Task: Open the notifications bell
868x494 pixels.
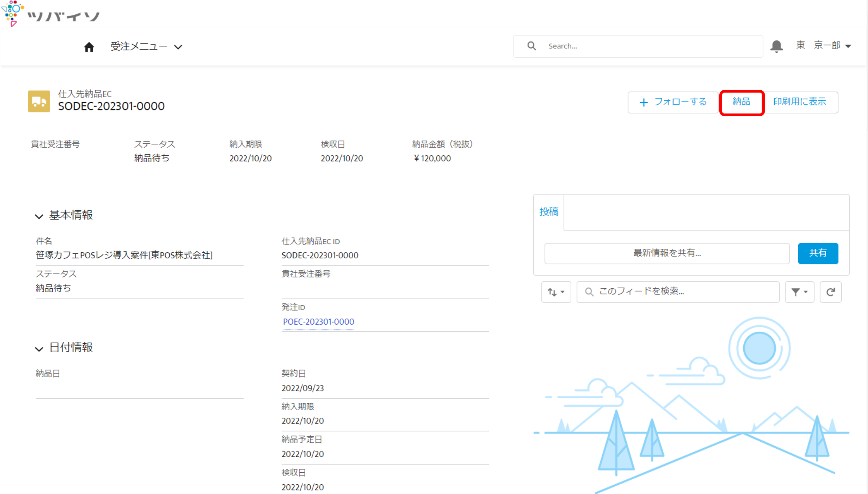Action: click(776, 46)
